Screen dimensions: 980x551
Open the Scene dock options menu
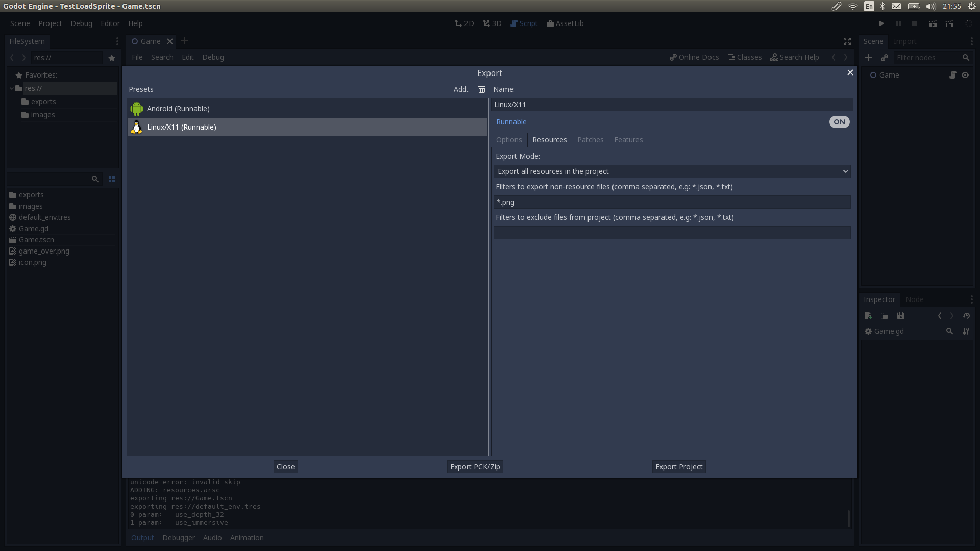point(972,41)
